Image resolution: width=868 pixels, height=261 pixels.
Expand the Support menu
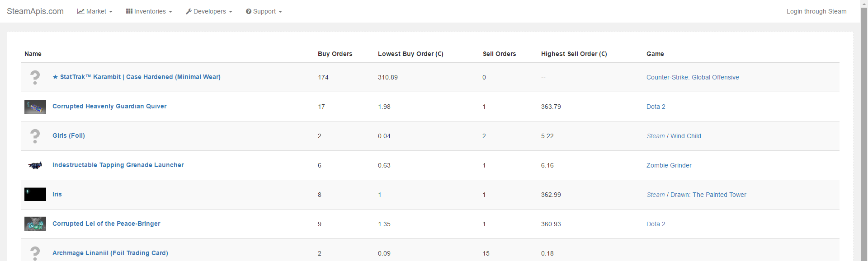pos(264,11)
